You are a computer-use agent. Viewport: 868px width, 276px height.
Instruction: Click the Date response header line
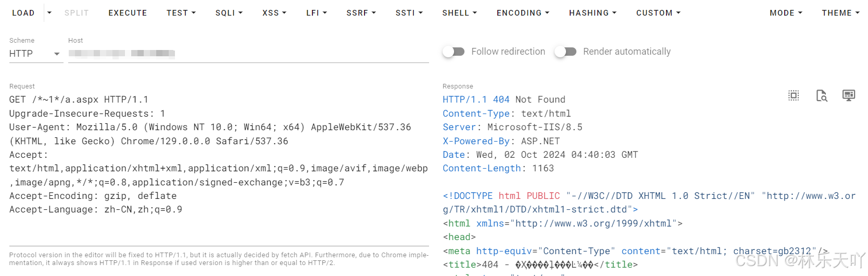(x=540, y=155)
